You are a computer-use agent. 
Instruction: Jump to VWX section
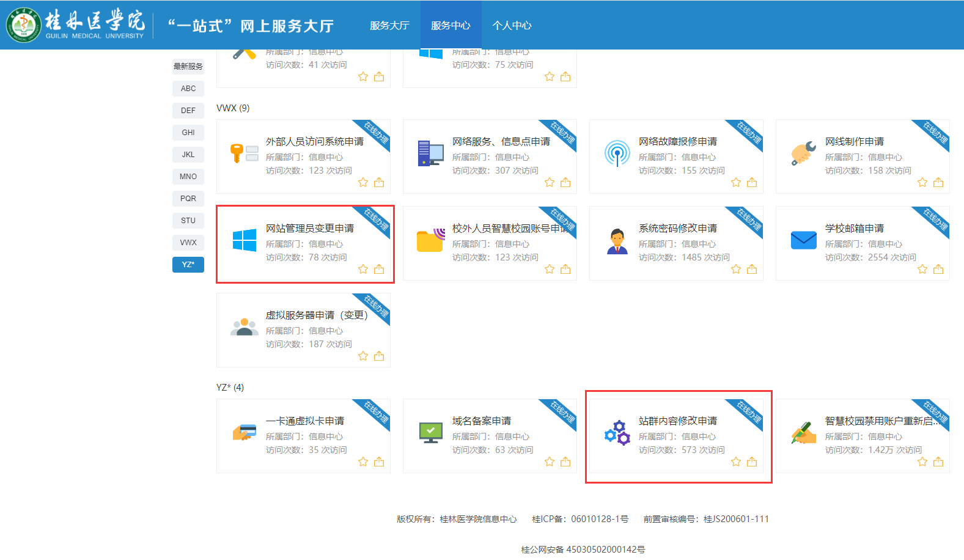(188, 242)
